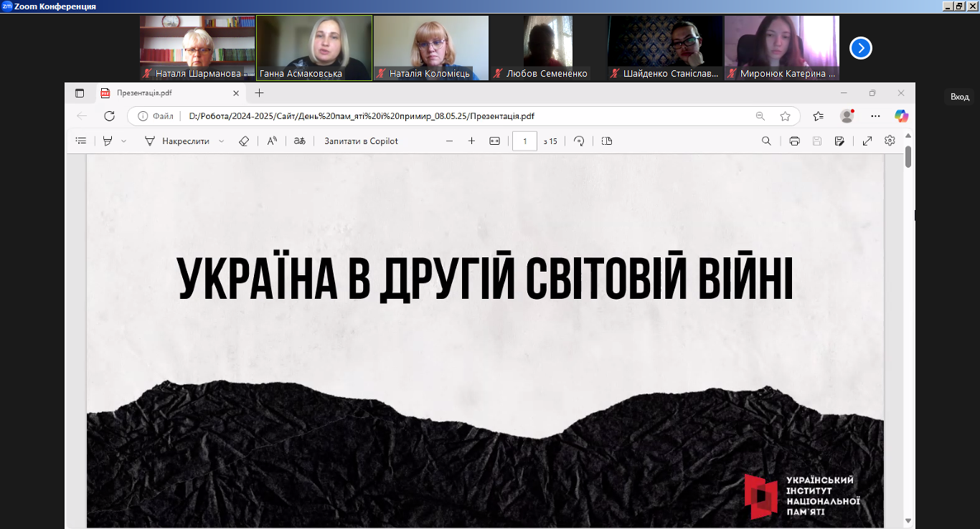Image resolution: width=980 pixels, height=529 pixels.
Task: Expand the highlighter options dropdown arrow
Action: click(123, 141)
